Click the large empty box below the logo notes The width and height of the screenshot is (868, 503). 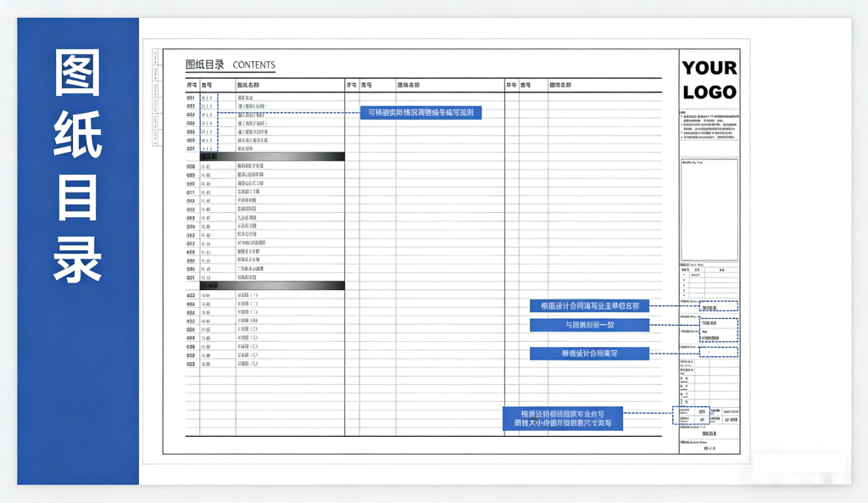pos(709,210)
